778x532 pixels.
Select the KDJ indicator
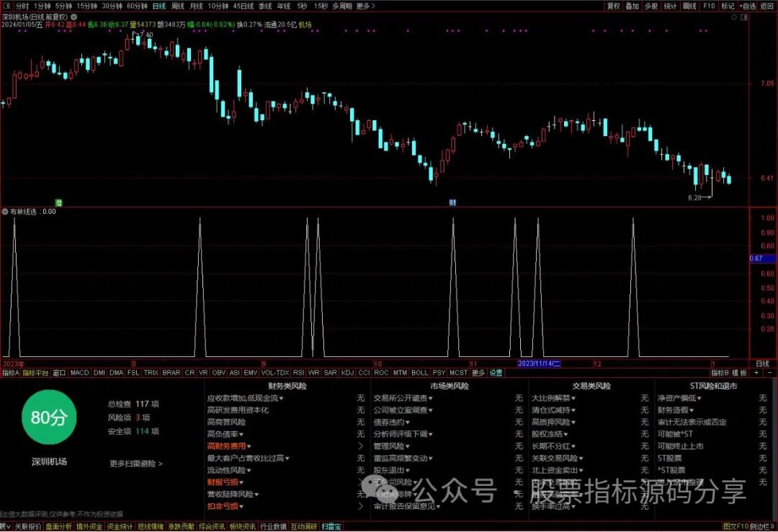(x=347, y=373)
